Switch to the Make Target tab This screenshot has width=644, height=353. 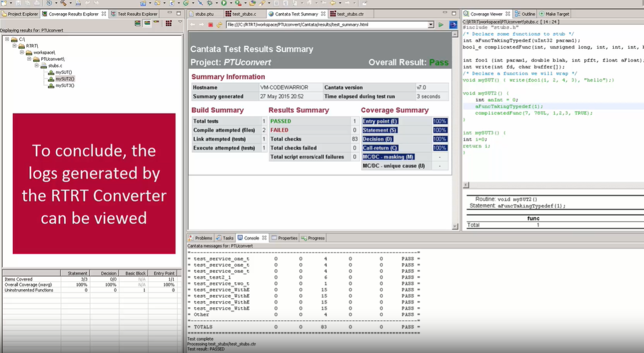click(555, 14)
